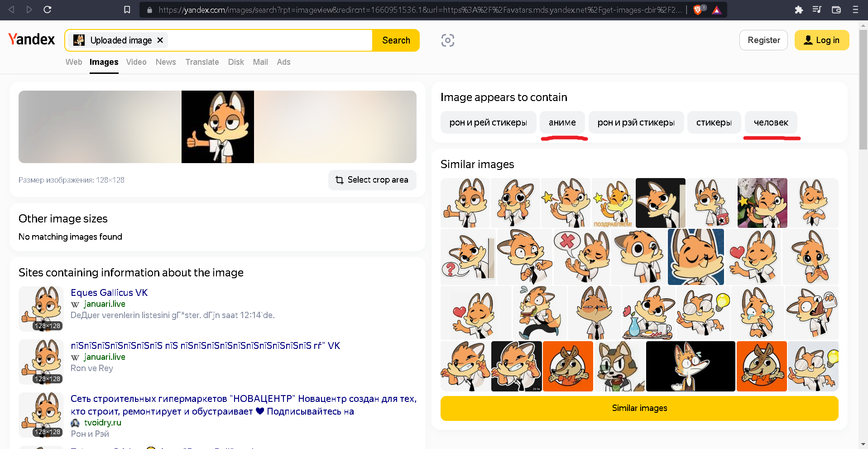Open the News tab
Viewport: 868px width, 449px height.
click(x=166, y=62)
